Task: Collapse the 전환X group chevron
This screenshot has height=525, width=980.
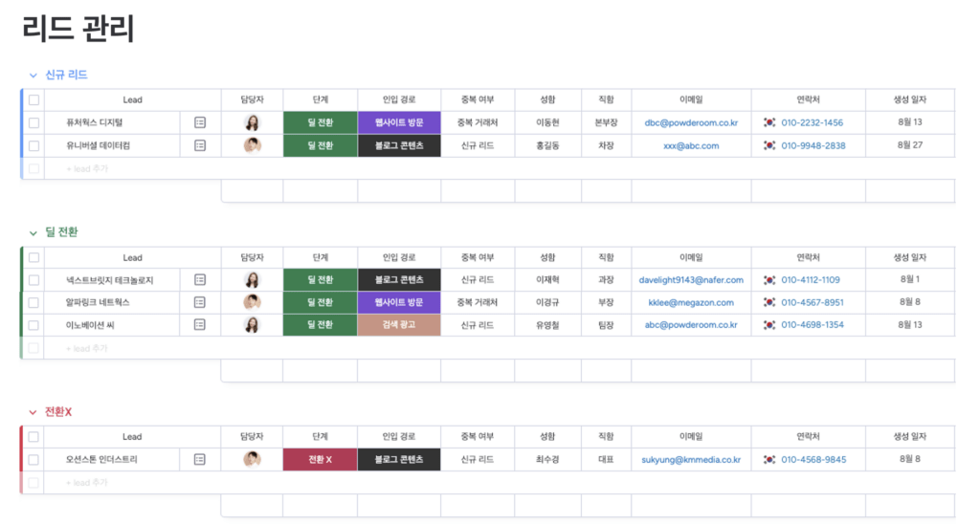Action: (33, 412)
